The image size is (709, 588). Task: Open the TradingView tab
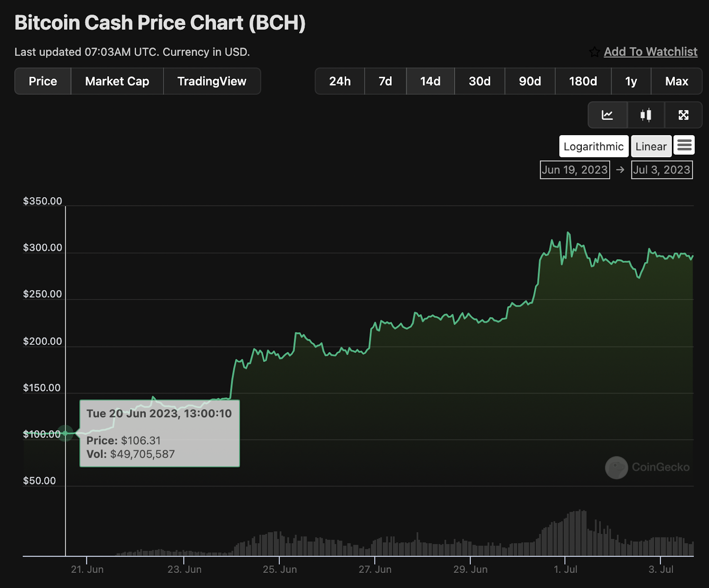pyautogui.click(x=212, y=81)
